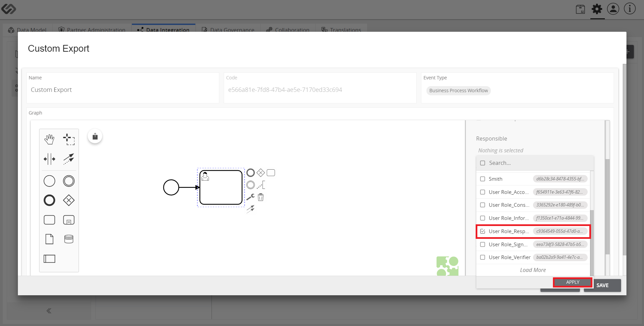Click the application logo top-left

8,9
